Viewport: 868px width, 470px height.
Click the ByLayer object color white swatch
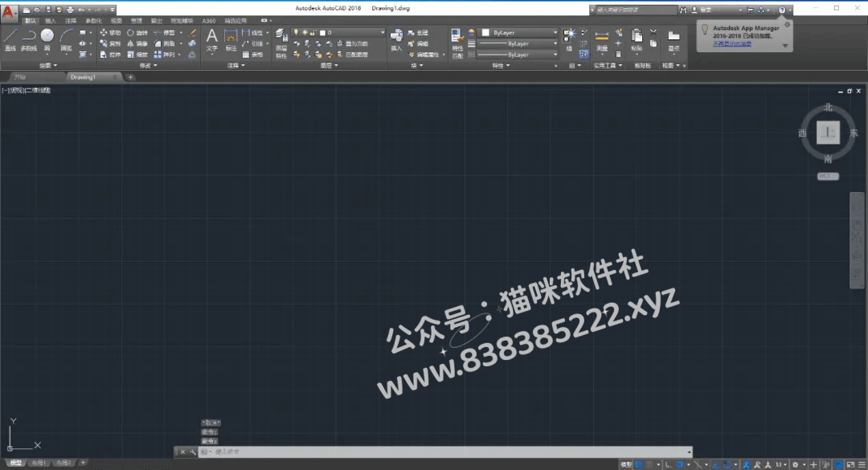[485, 33]
